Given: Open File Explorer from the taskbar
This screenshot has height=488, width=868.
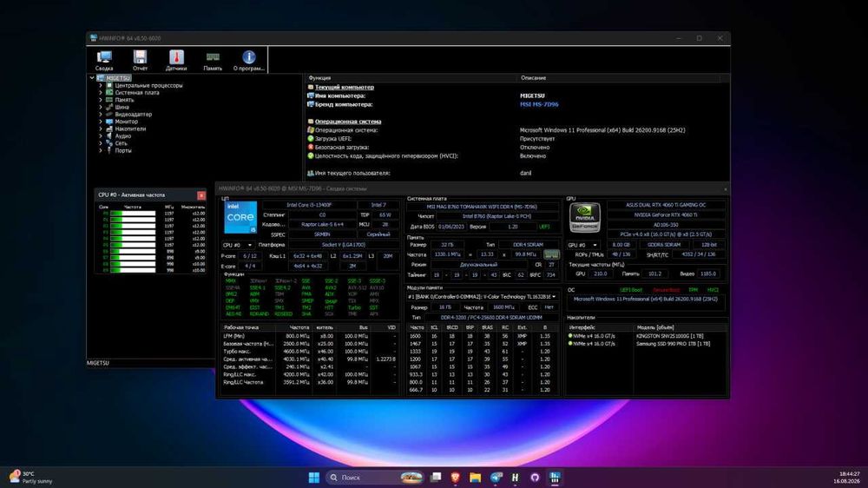Looking at the screenshot, I should click(475, 478).
